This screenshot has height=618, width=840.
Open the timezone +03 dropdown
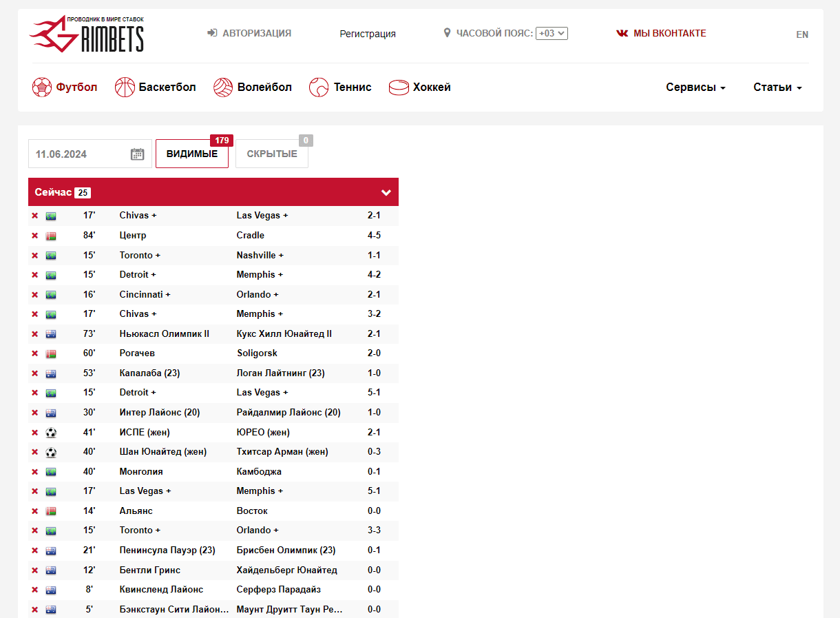coord(552,33)
